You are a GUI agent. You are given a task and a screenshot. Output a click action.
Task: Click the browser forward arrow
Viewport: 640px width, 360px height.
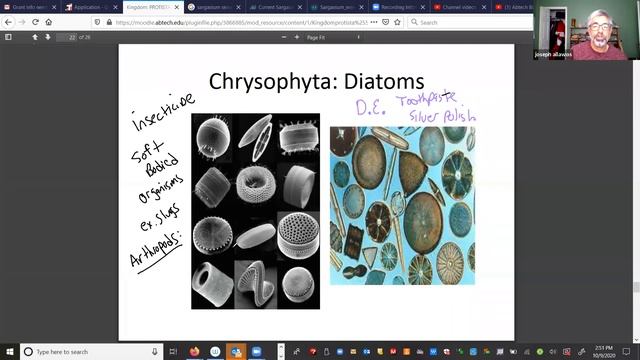pos(22,22)
